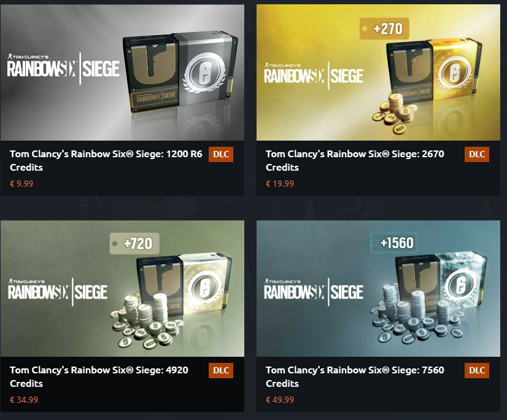The height and width of the screenshot is (420, 507).
Task: Open the gold 2670 Credits product image
Action: (378, 72)
